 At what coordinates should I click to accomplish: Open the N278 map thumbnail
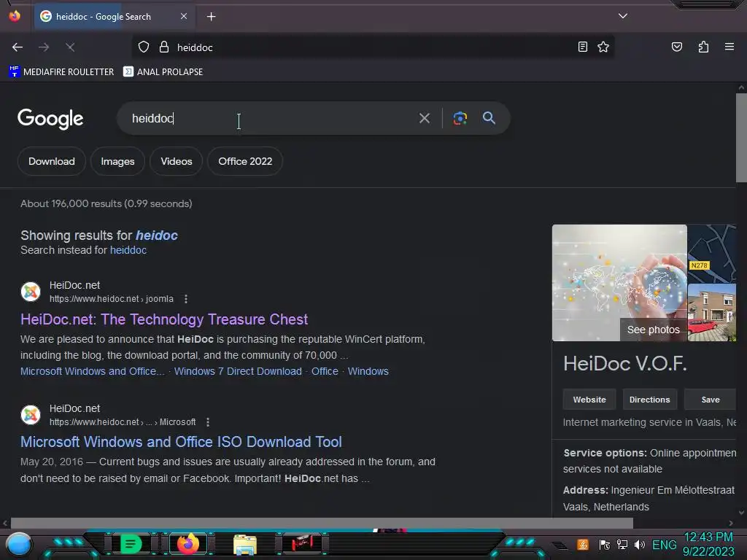coord(712,253)
